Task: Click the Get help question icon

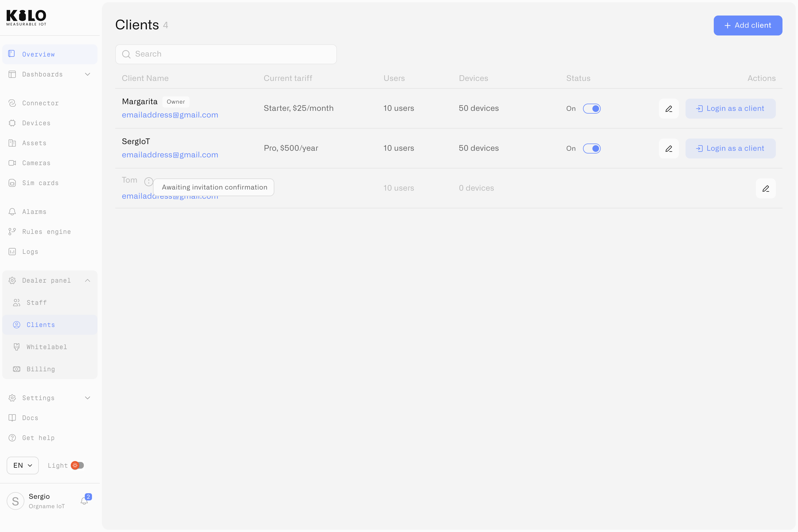Action: coord(12,438)
